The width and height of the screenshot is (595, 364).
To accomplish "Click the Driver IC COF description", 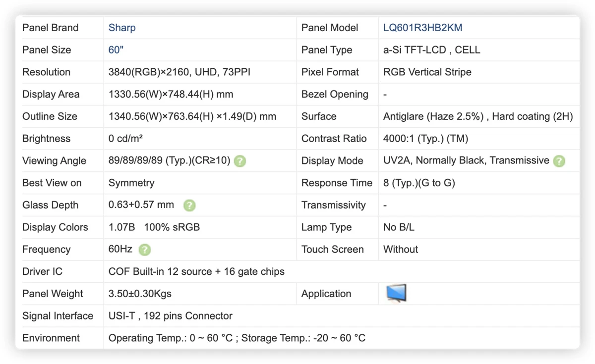I will 197,272.
